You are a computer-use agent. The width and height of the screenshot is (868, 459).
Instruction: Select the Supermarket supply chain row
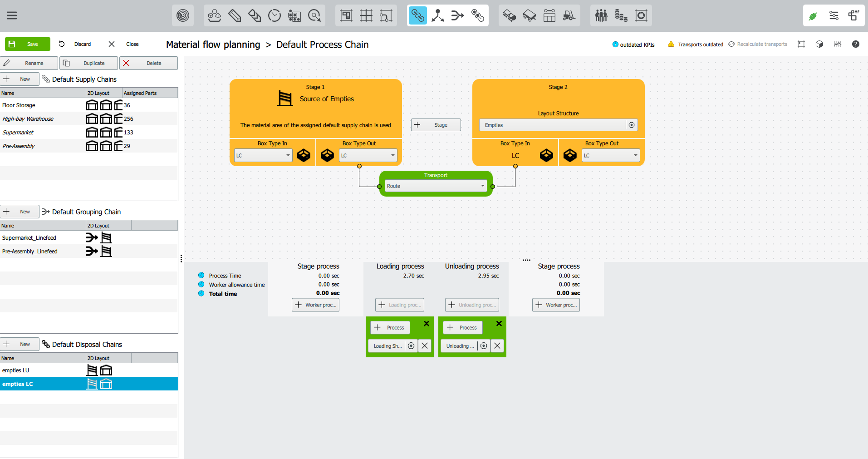[89, 132]
